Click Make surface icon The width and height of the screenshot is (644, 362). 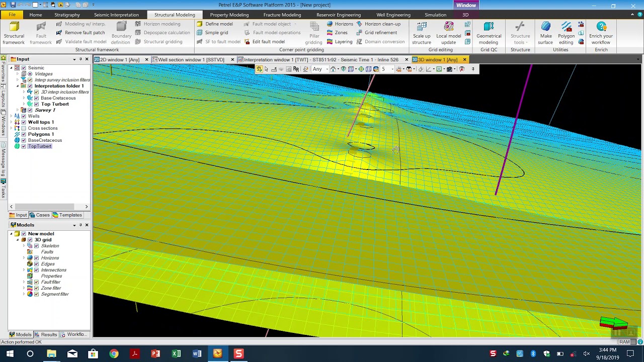click(545, 33)
